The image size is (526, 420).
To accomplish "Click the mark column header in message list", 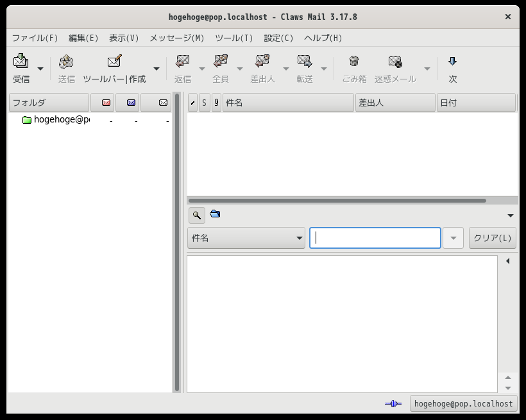I will [192, 103].
